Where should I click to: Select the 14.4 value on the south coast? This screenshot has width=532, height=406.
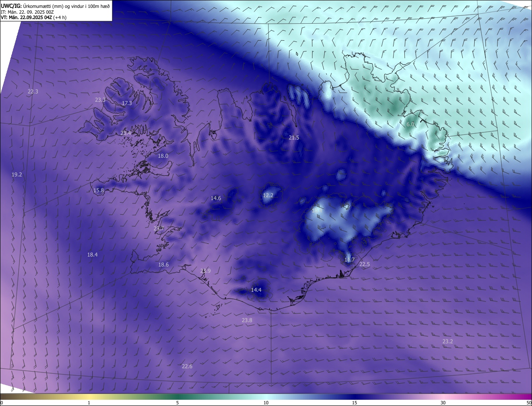(256, 290)
